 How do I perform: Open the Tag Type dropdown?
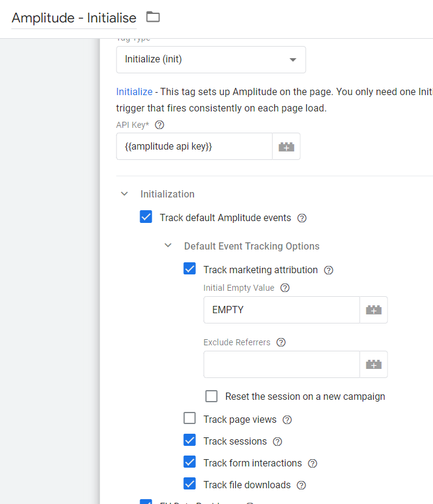(210, 59)
